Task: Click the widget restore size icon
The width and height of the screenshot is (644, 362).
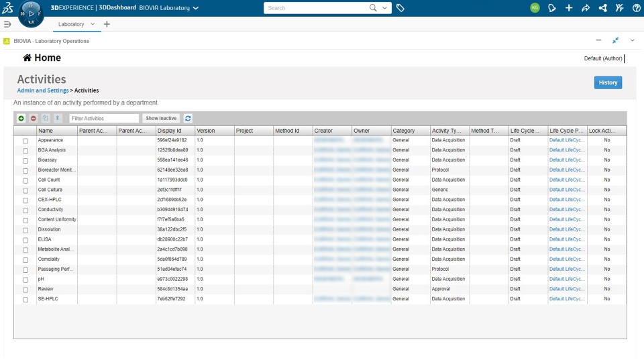Action: coord(615,40)
